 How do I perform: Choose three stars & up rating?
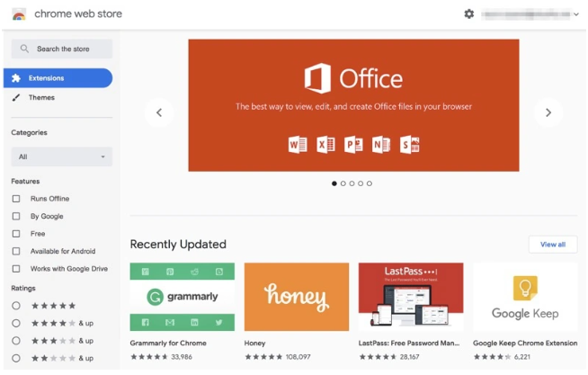tap(16, 341)
